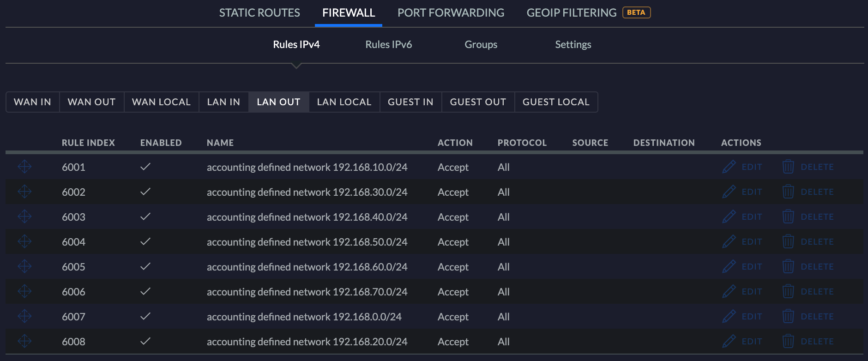Click the trash icon for rule 6003
The width and height of the screenshot is (868, 361).
tap(788, 217)
